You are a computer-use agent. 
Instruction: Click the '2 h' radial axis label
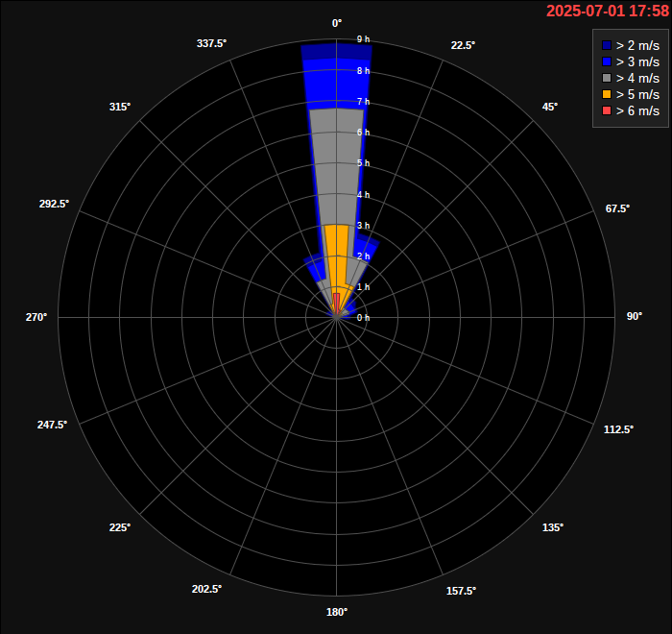pyautogui.click(x=364, y=256)
